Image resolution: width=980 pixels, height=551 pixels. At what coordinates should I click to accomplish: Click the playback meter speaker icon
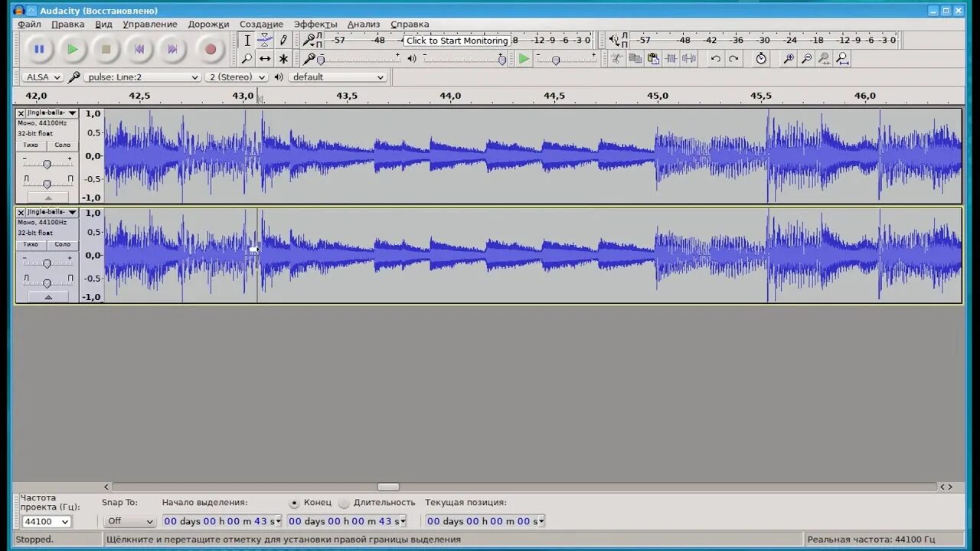[x=613, y=40]
